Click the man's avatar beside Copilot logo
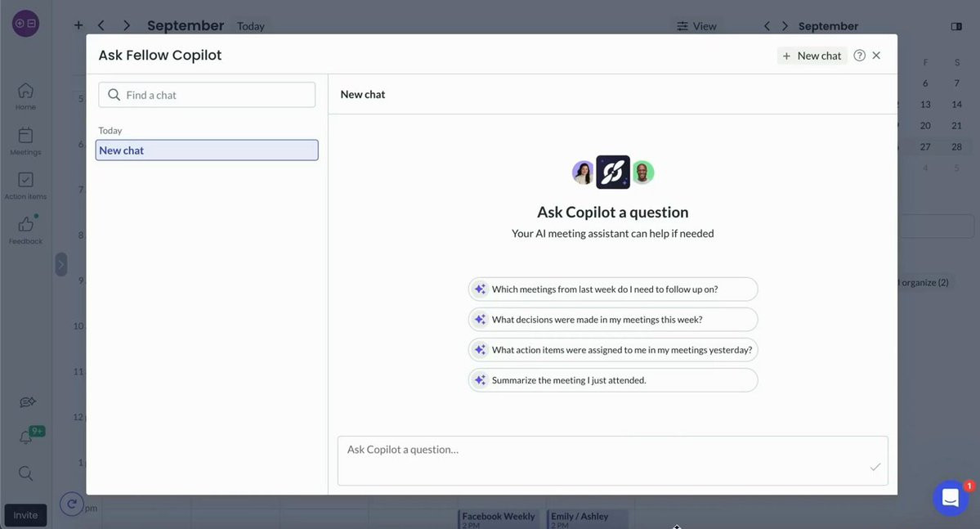 pyautogui.click(x=642, y=173)
